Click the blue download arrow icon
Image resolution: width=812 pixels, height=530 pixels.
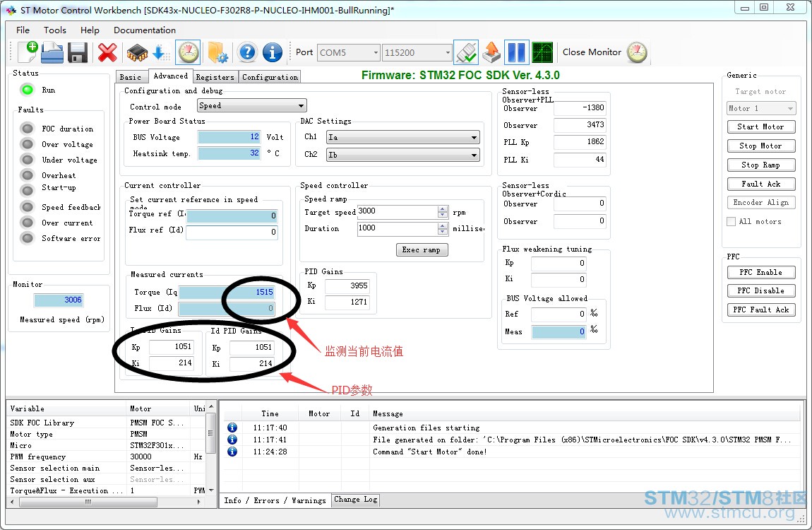point(160,52)
